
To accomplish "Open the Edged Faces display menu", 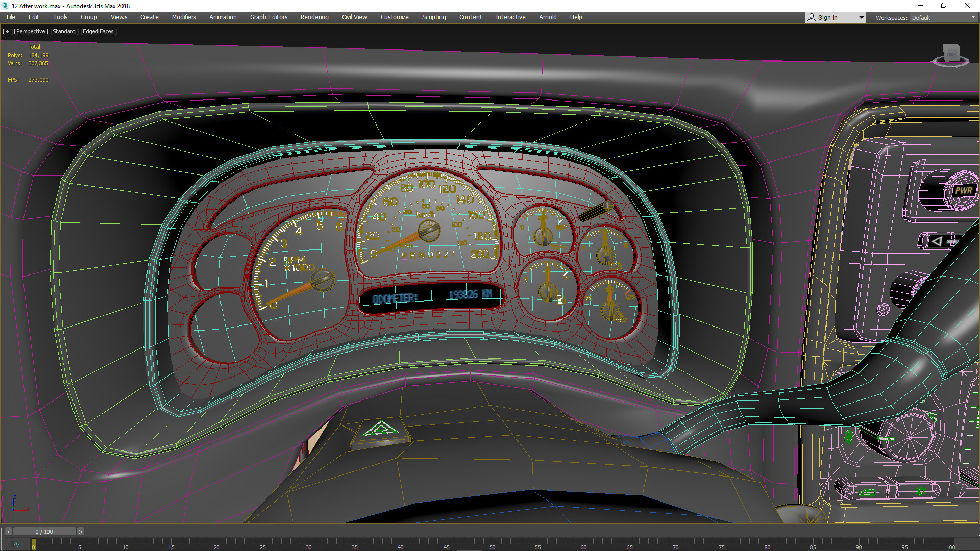I will coord(99,31).
